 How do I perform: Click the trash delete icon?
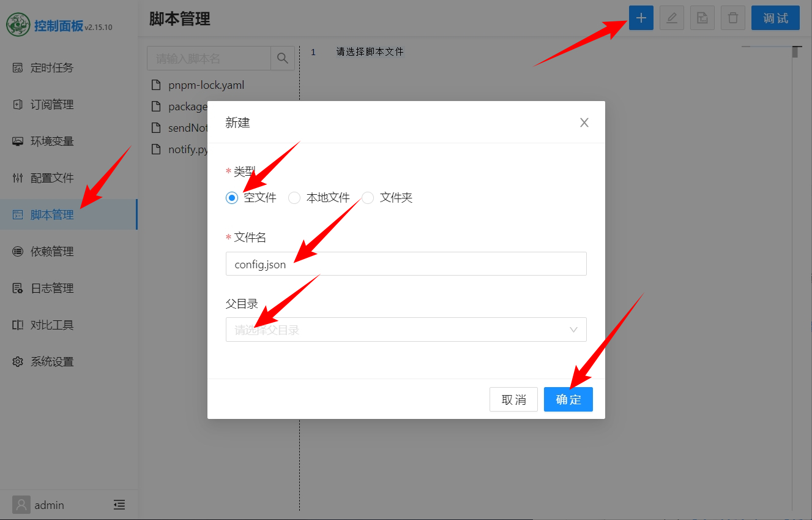[732, 18]
